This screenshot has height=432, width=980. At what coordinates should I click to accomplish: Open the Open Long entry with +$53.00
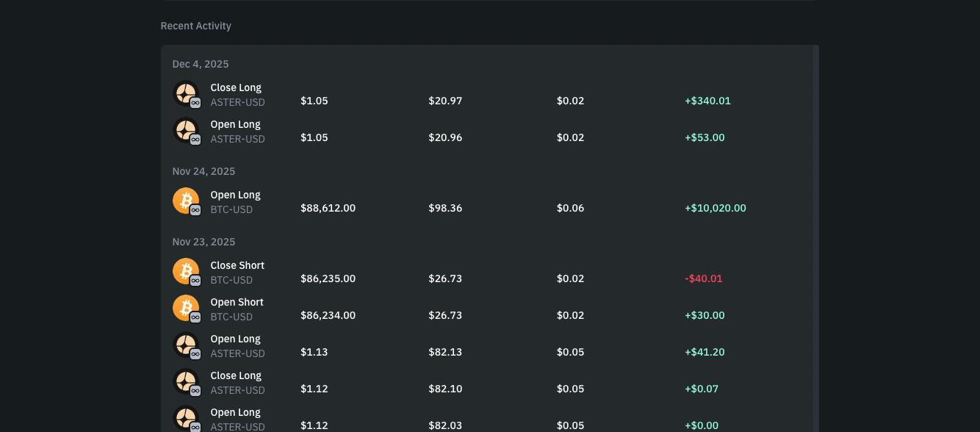click(487, 131)
